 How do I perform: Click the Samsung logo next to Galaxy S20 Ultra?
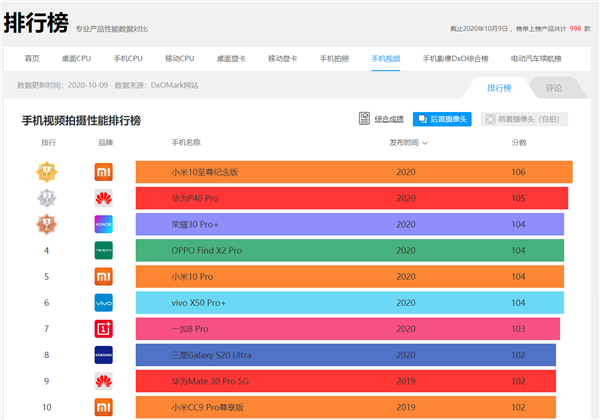click(x=104, y=354)
